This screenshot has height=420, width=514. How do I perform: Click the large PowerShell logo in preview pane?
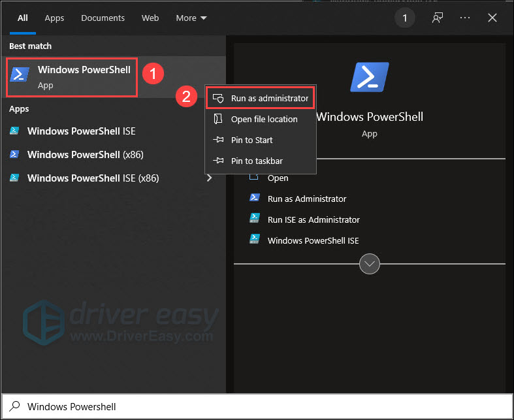coord(370,77)
